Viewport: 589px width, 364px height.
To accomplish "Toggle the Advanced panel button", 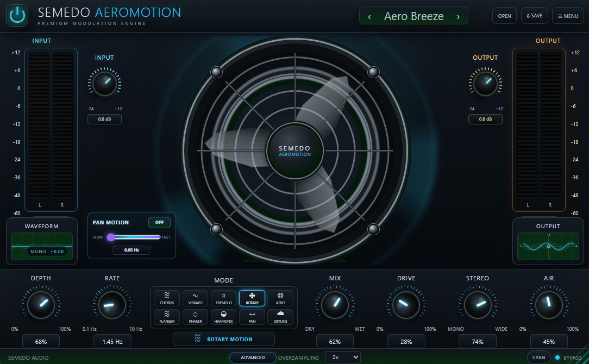I will 253,357.
